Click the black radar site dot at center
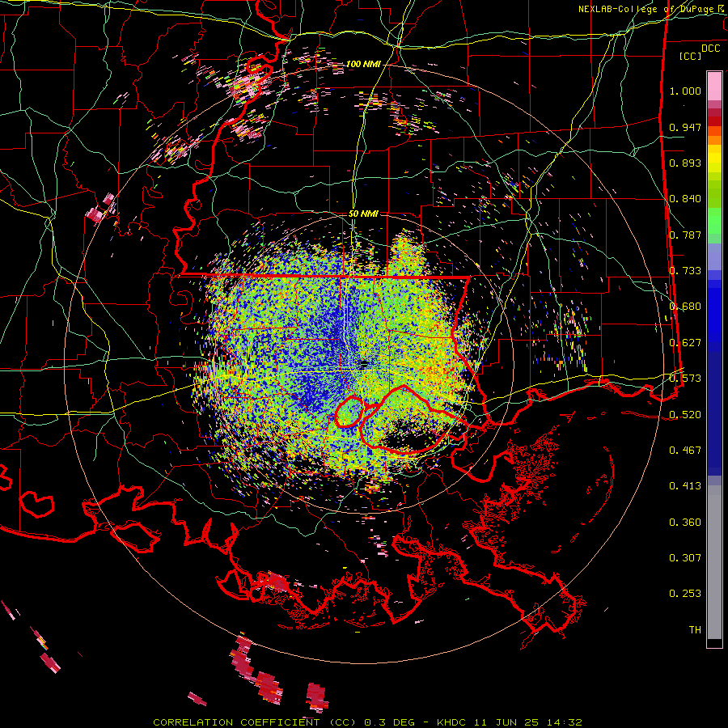The height and width of the screenshot is (728, 728). (x=363, y=363)
